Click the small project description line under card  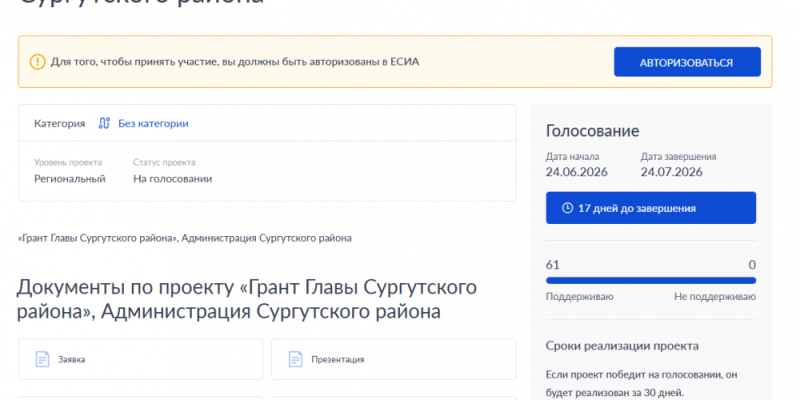[184, 238]
